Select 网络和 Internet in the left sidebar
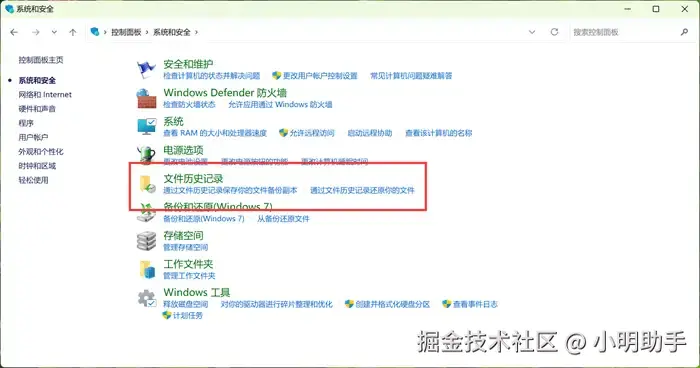 [x=45, y=95]
